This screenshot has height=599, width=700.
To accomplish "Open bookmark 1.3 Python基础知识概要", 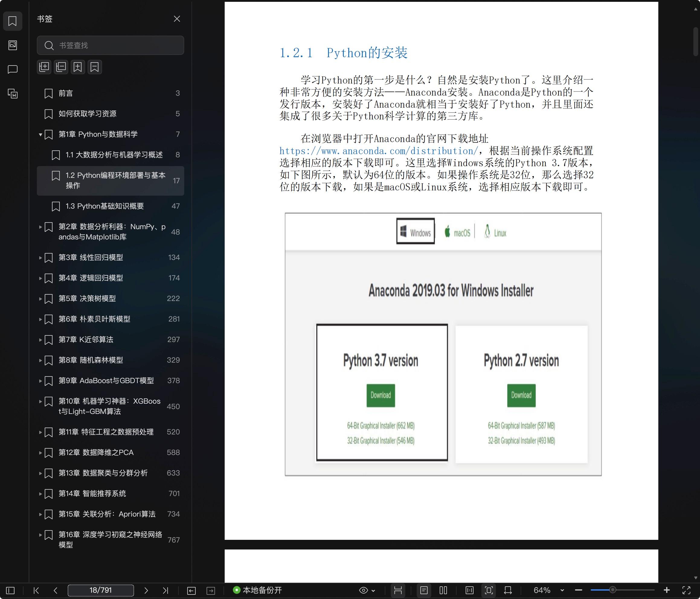I will click(x=111, y=206).
